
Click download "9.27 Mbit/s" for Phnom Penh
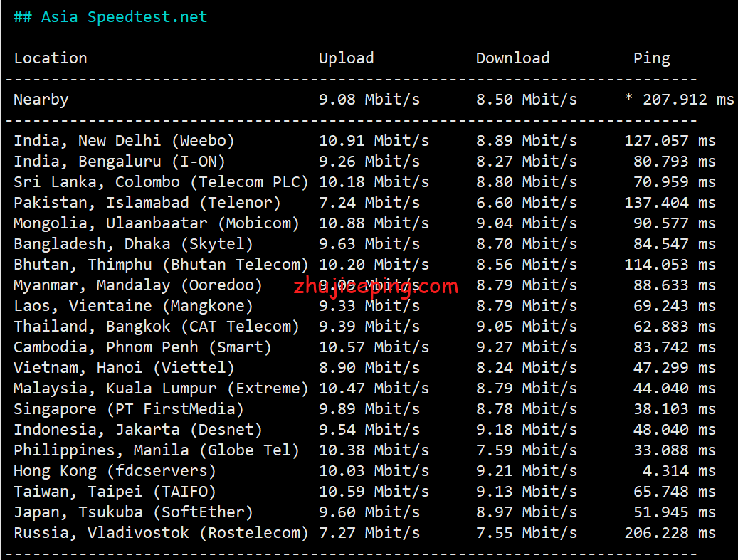point(526,348)
